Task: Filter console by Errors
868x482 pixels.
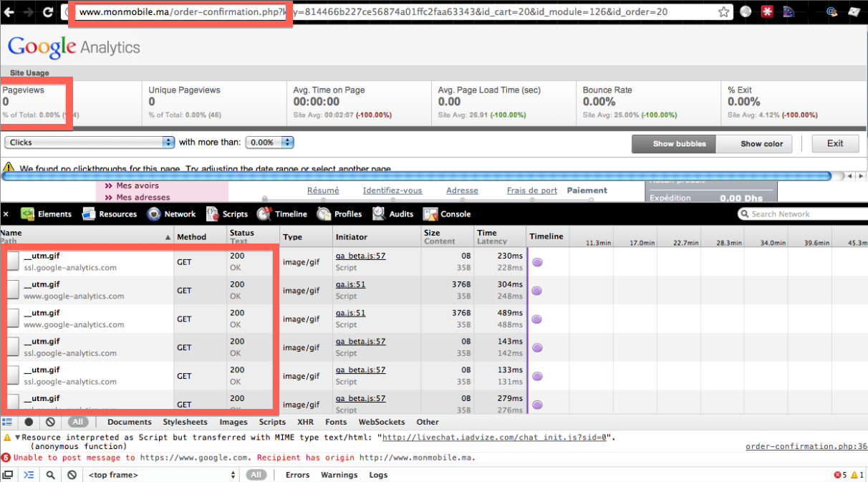Action: [298, 475]
